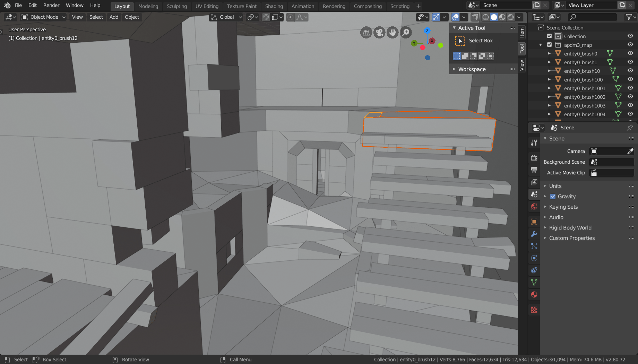The width and height of the screenshot is (638, 364).
Task: Click the outliner search field
Action: tap(592, 17)
